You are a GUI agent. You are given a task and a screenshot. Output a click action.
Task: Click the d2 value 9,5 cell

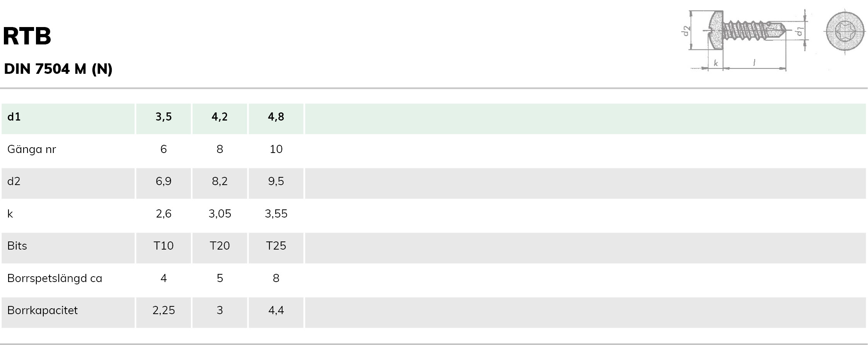(276, 182)
